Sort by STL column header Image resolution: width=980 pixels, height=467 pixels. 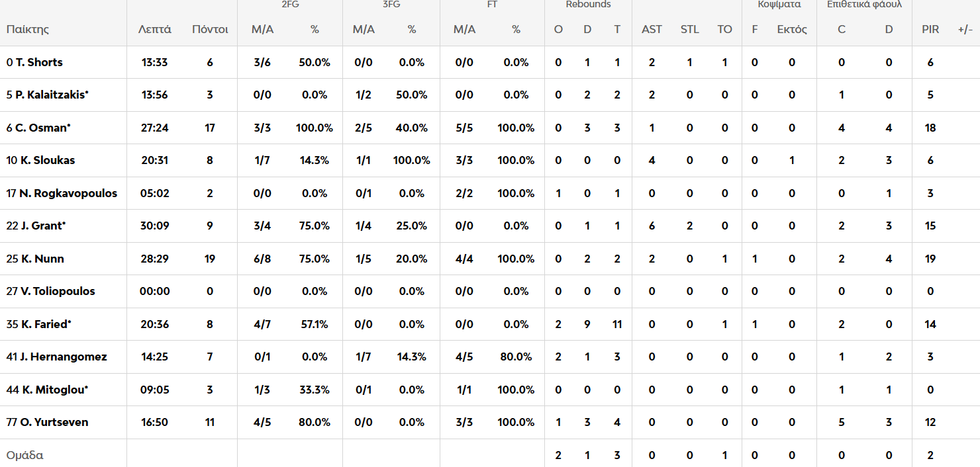click(x=689, y=29)
